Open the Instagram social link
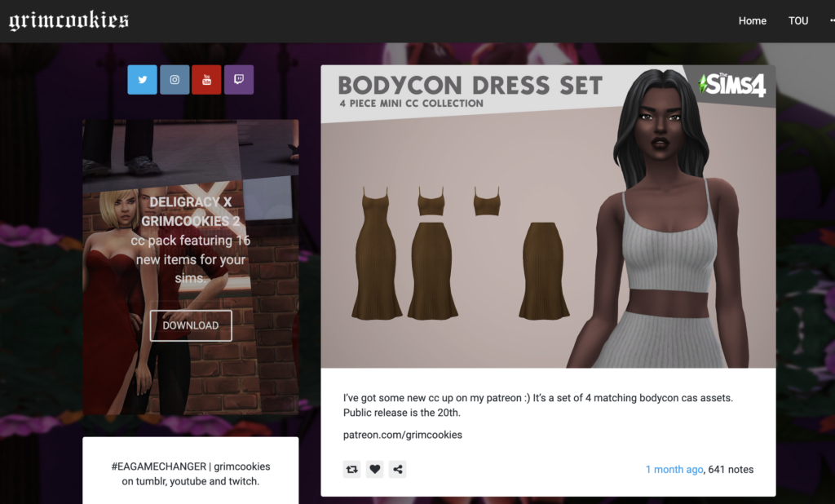Viewport: 835px width, 504px height. [175, 80]
